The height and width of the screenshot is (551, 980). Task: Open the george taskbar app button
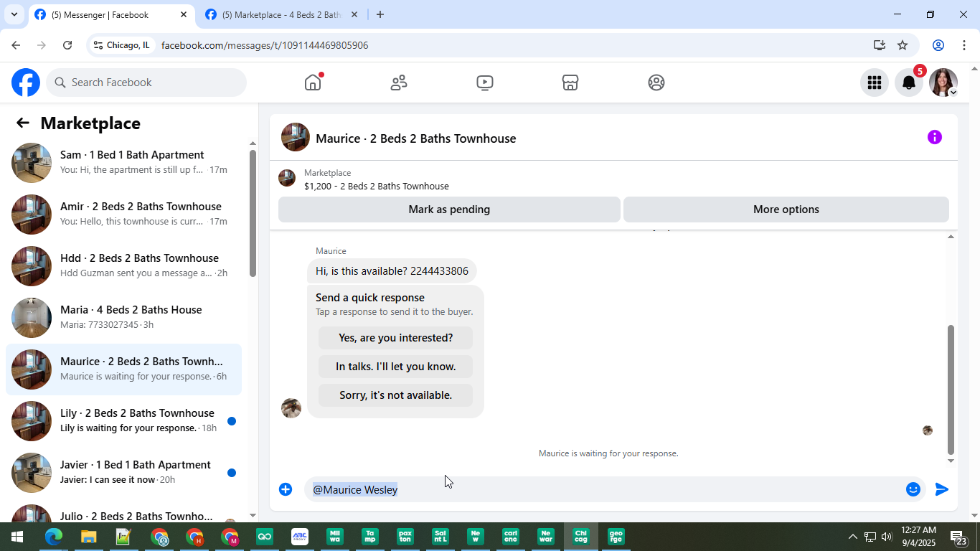click(616, 537)
